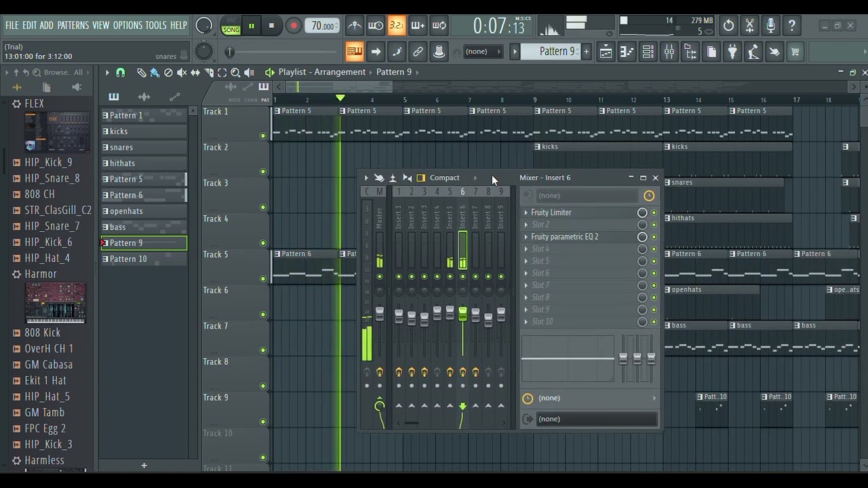
Task: Mute mixer Insert 5 green light
Action: pyautogui.click(x=450, y=277)
